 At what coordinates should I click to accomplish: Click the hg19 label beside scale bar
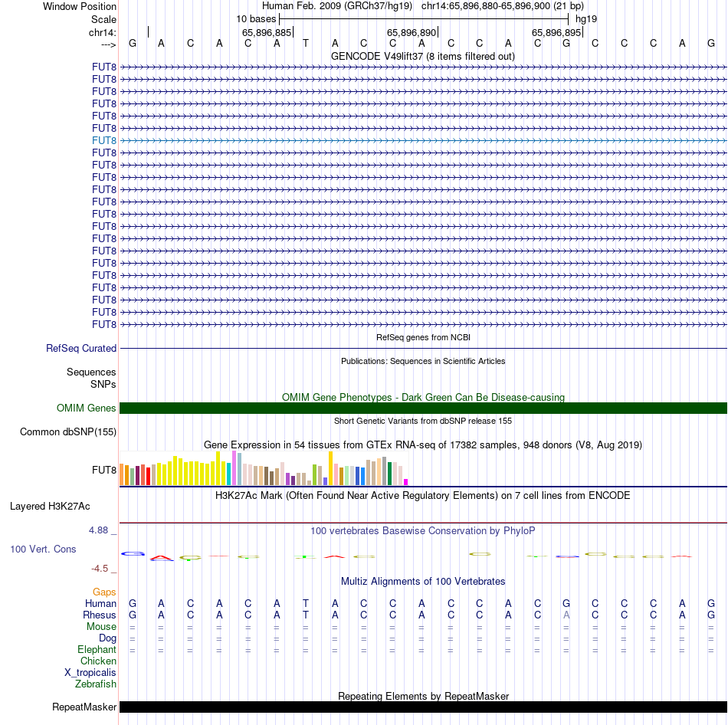click(586, 19)
